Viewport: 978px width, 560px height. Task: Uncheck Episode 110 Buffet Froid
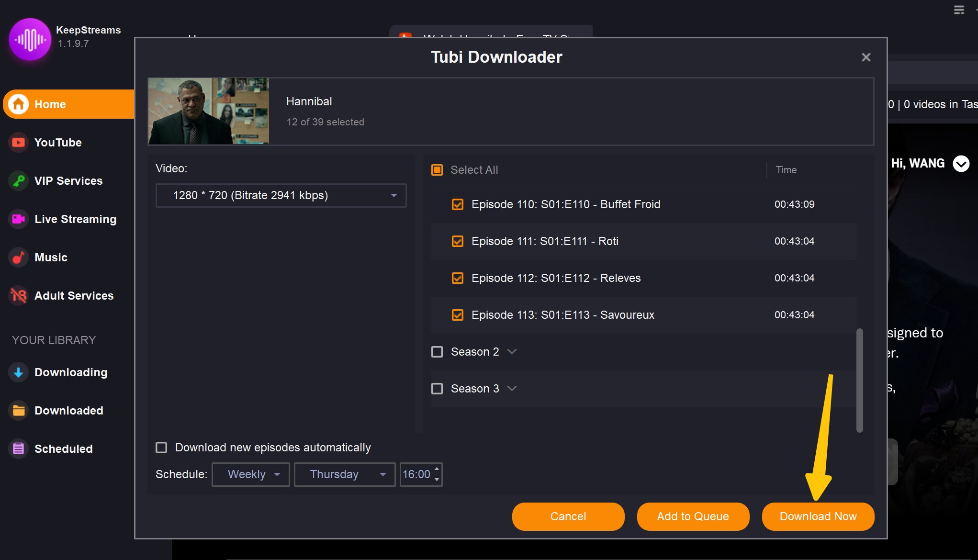[458, 204]
